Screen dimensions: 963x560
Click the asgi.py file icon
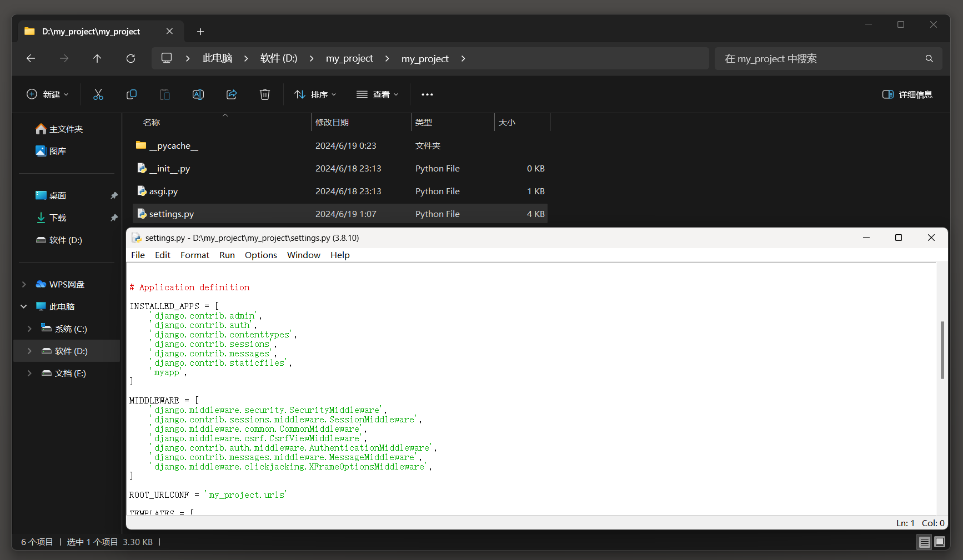142,191
